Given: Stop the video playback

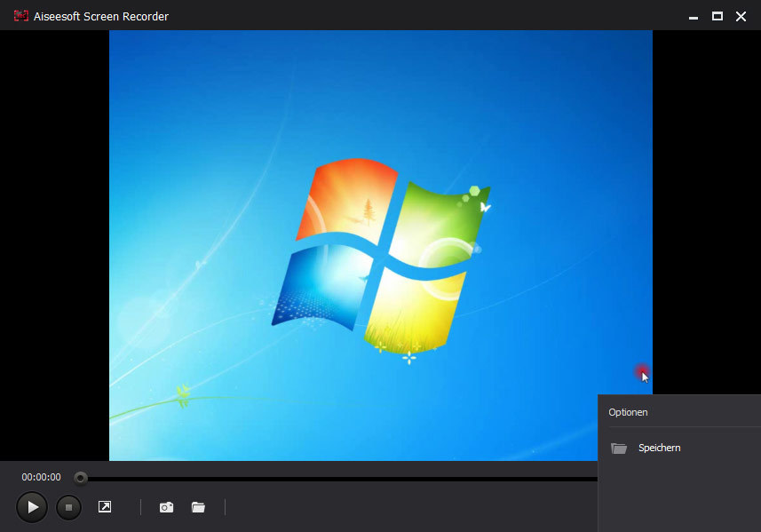Looking at the screenshot, I should (69, 507).
